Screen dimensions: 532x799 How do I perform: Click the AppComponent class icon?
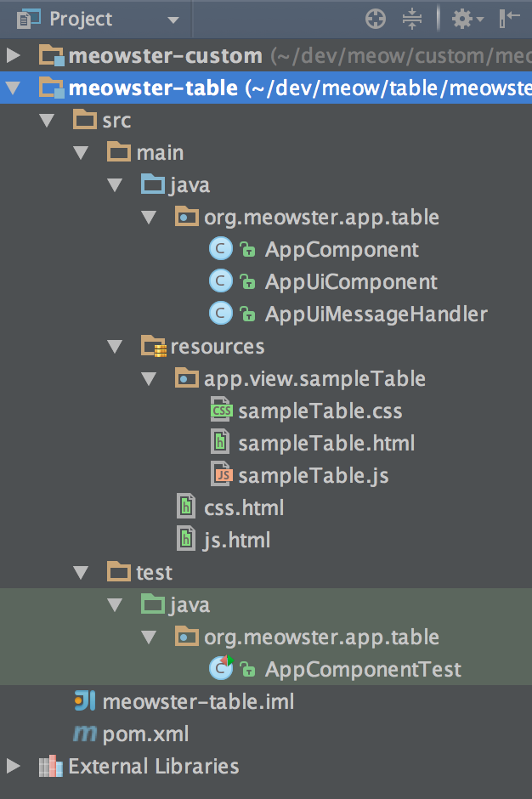pyautogui.click(x=221, y=249)
